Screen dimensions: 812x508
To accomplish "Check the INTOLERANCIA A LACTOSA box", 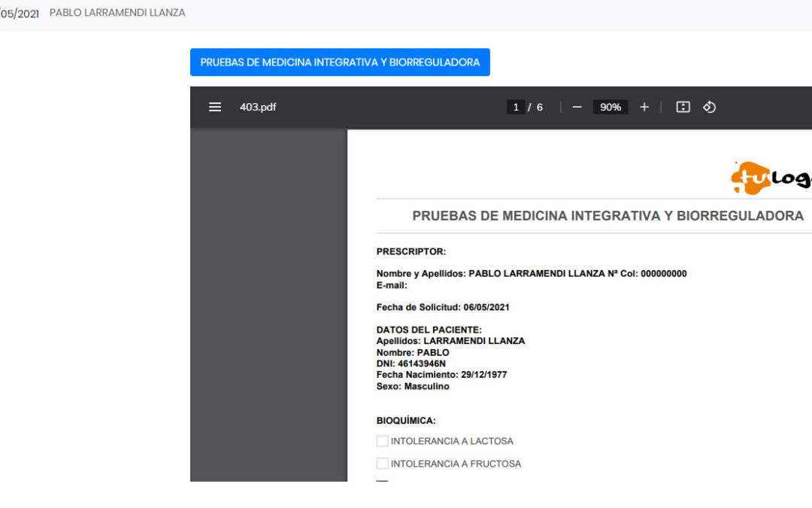I will click(383, 441).
